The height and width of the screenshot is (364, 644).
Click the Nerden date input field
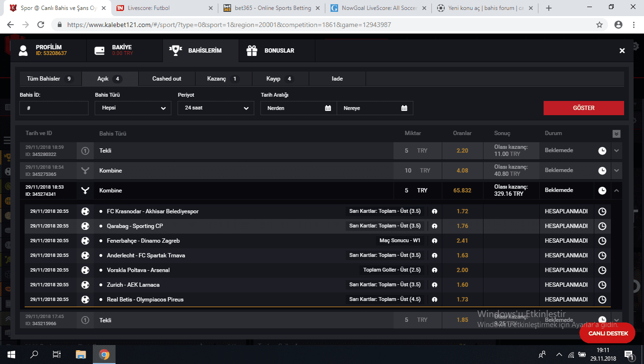pos(299,108)
